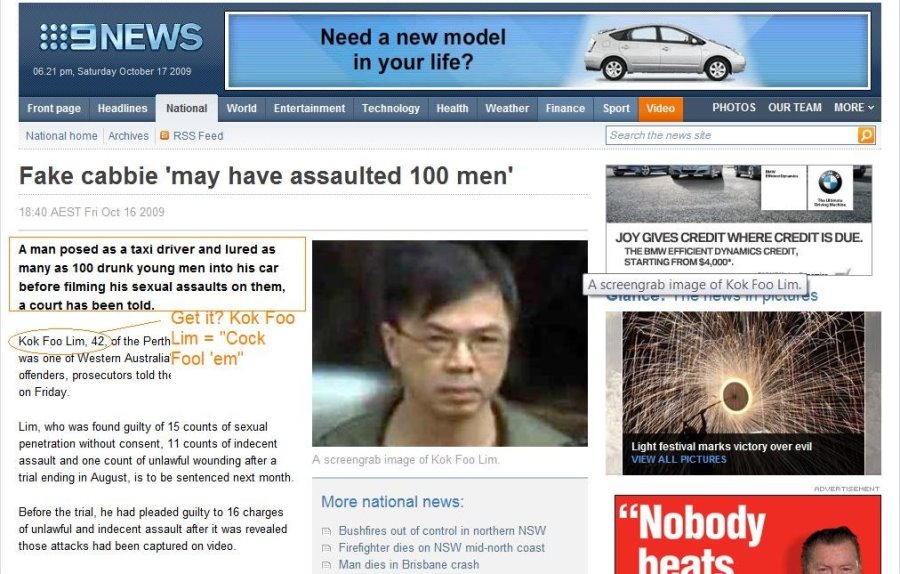Go to the Technology section
Image resolution: width=900 pixels, height=574 pixels.
(390, 108)
